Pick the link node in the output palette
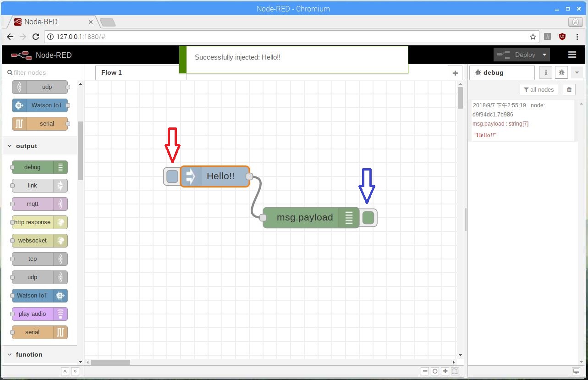588x380 pixels. point(40,186)
